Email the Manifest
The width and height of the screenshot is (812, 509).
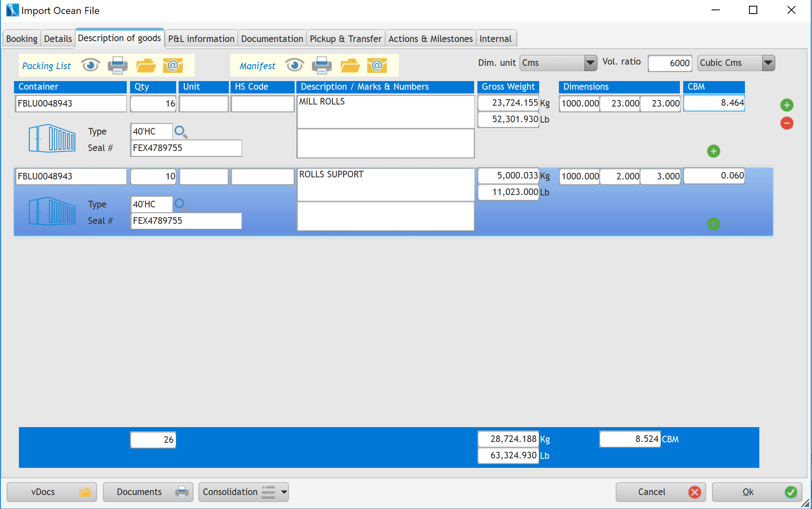click(377, 65)
